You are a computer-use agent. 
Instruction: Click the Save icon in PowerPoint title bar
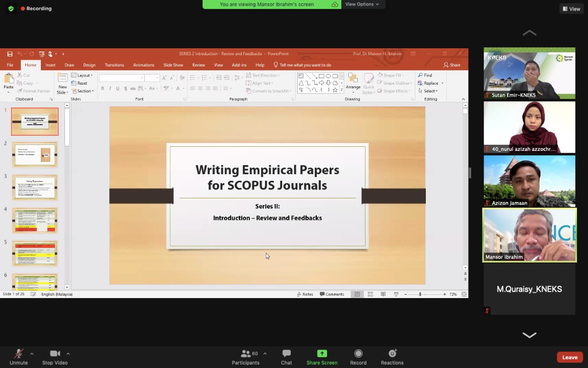tap(9, 54)
